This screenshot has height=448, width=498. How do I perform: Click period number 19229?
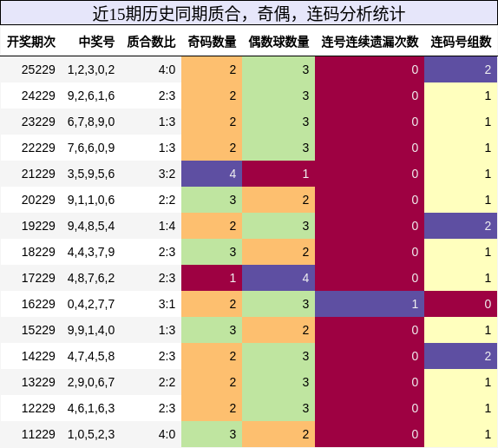[38, 226]
